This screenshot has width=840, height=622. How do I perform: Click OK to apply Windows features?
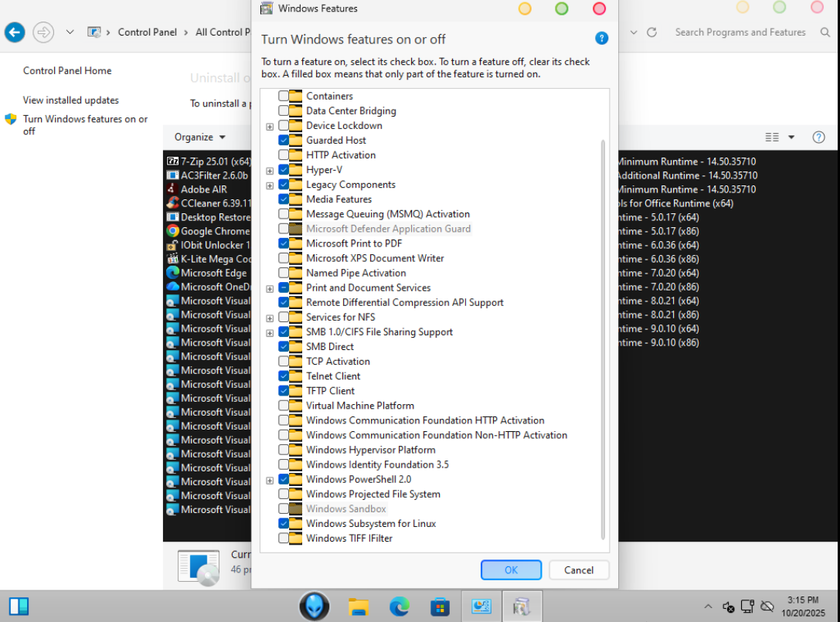pyautogui.click(x=511, y=570)
